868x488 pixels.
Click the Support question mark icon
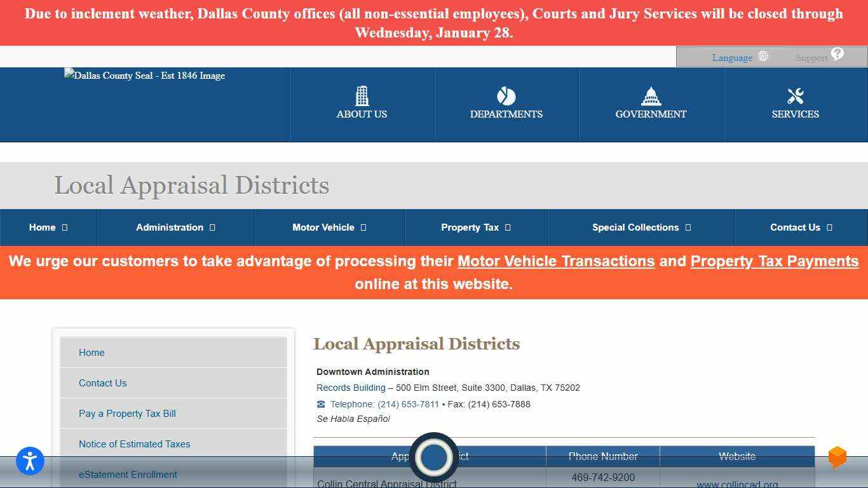click(836, 53)
